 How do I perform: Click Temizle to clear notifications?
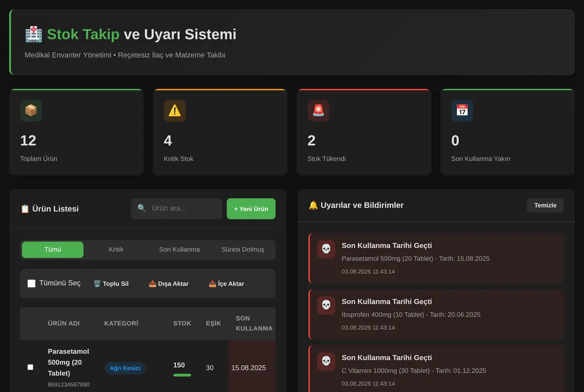point(545,205)
